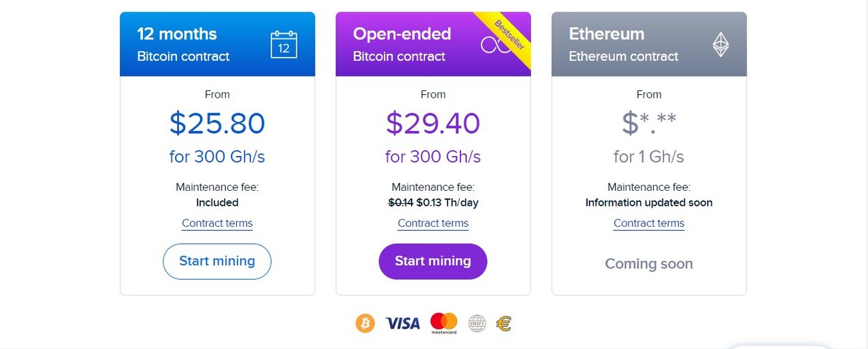The width and height of the screenshot is (868, 349).
Task: Click the infinity icon on the Open-ended card
Action: point(496,45)
